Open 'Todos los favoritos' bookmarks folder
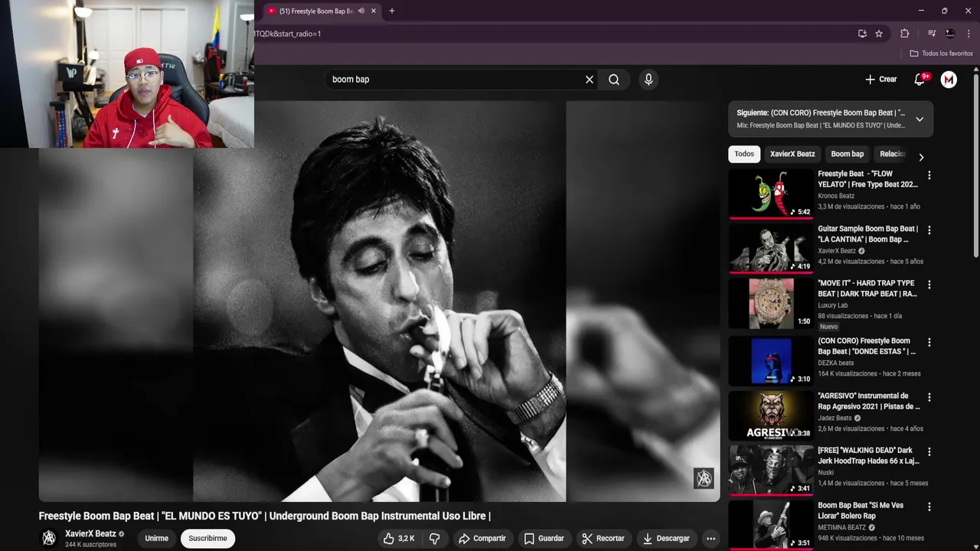Screen dimensions: 980x551 [x=941, y=54]
